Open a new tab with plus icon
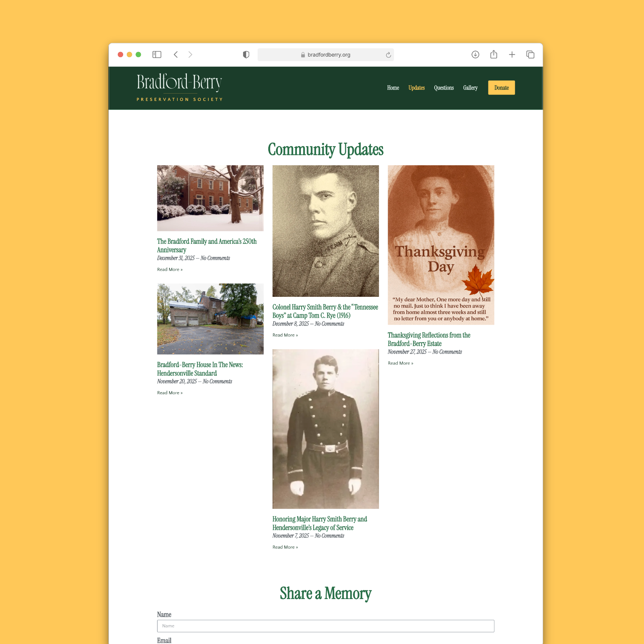 pos(512,55)
